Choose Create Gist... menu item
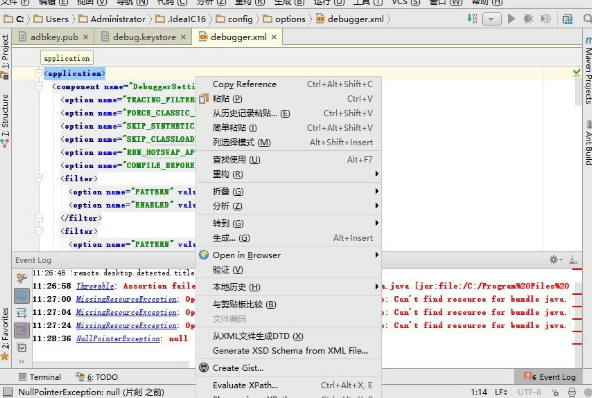 (x=288, y=368)
